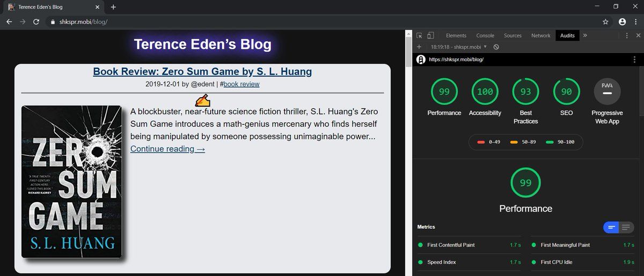Bookmark this page with the star icon
Image resolution: width=644 pixels, height=276 pixels.
click(605, 22)
